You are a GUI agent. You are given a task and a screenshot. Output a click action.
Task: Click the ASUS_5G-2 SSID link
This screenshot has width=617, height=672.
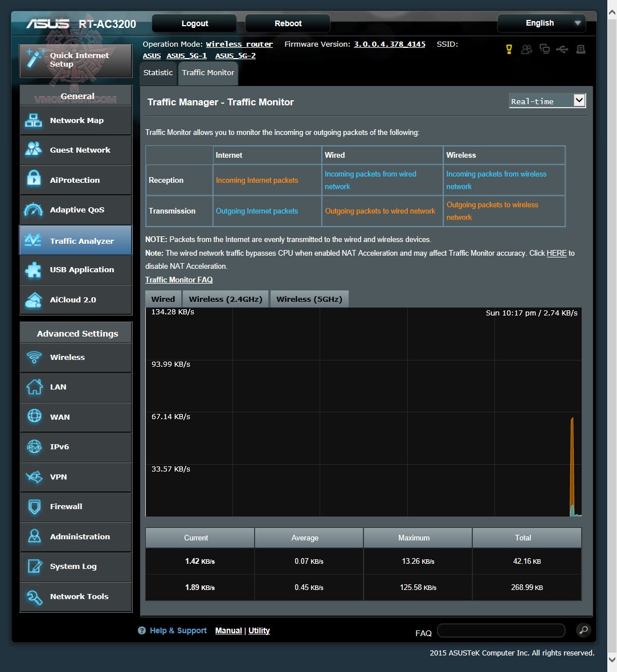235,56
